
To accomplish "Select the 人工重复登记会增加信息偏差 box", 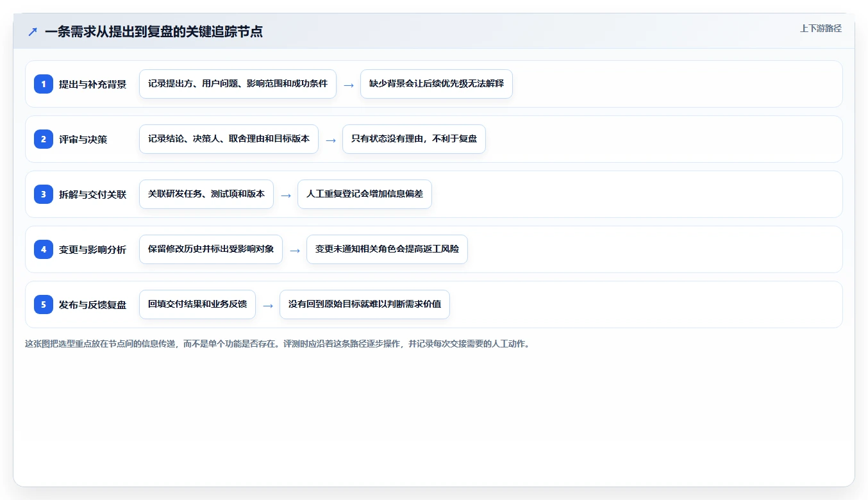I will point(365,194).
